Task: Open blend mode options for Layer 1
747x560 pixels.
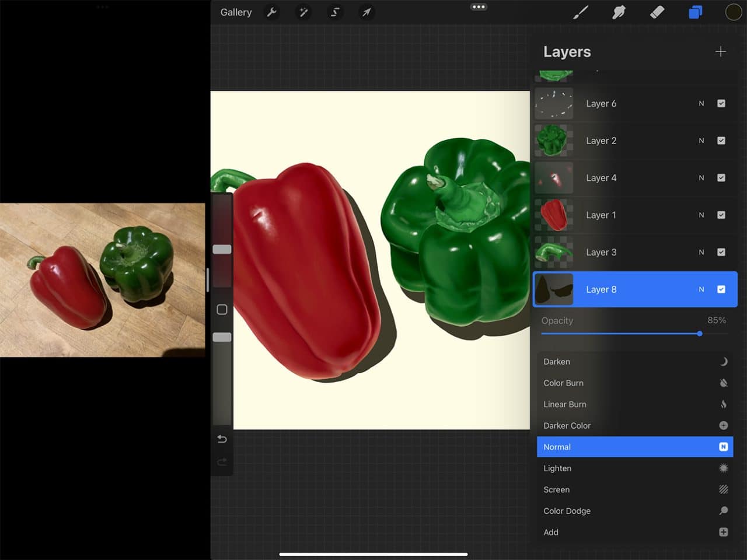Action: 701,215
